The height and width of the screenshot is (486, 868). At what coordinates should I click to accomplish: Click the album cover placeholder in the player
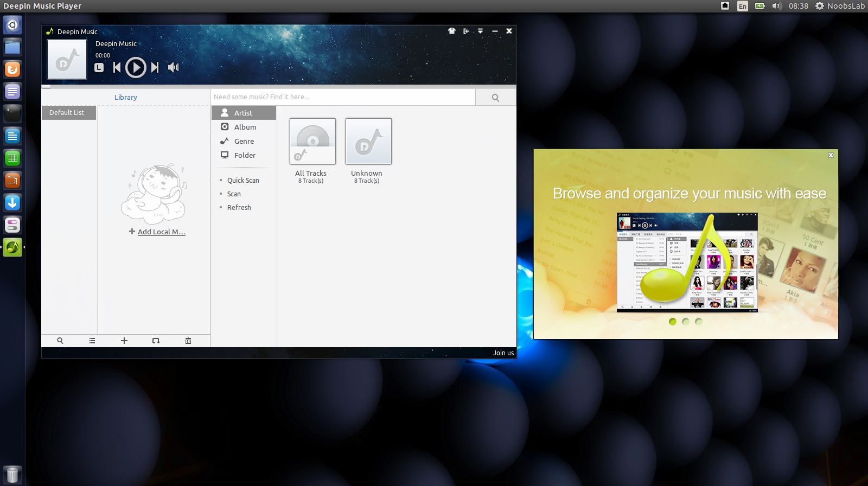click(x=67, y=60)
